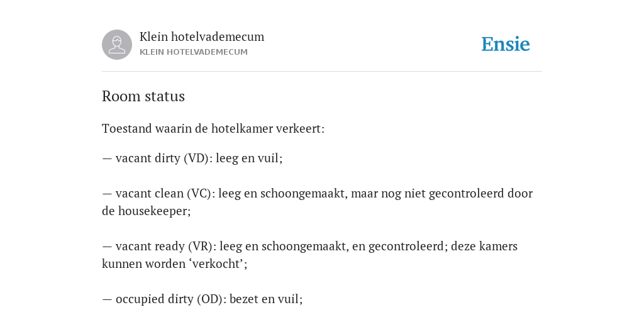This screenshot has width=644, height=322.
Task: Open the Klein hotelvademecum author name
Action: tap(202, 36)
